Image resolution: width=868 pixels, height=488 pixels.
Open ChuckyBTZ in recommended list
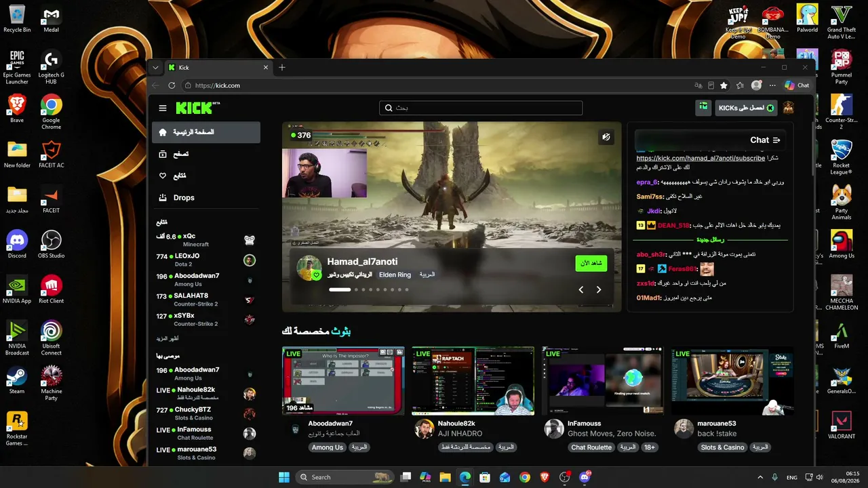206,413
